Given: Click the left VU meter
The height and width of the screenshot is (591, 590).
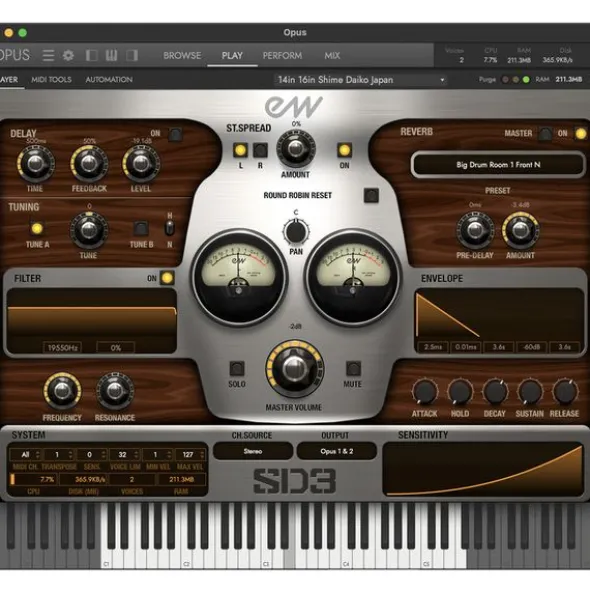Looking at the screenshot, I should point(239,278).
